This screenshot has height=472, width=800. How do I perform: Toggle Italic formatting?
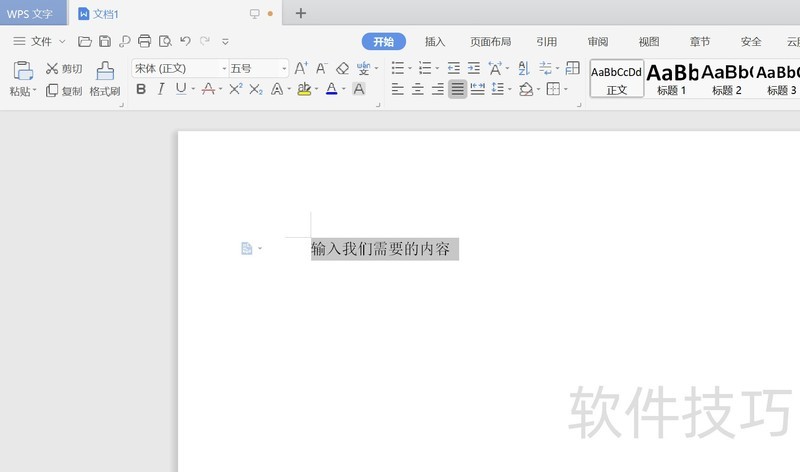coord(161,89)
